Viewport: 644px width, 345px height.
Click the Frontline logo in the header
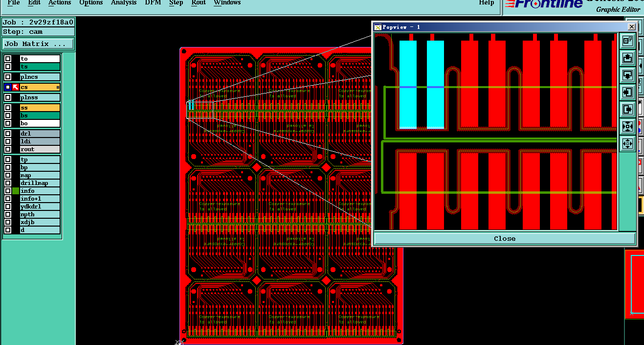pyautogui.click(x=544, y=4)
